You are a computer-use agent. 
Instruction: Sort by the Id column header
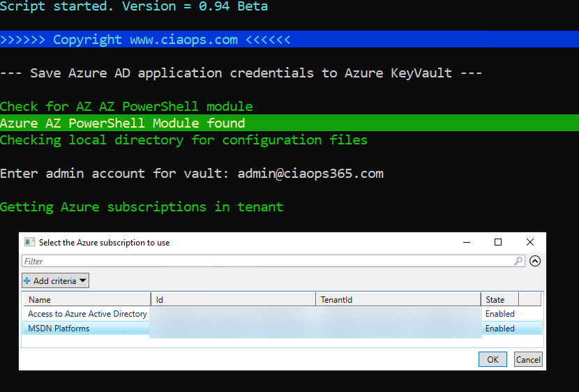tap(233, 299)
